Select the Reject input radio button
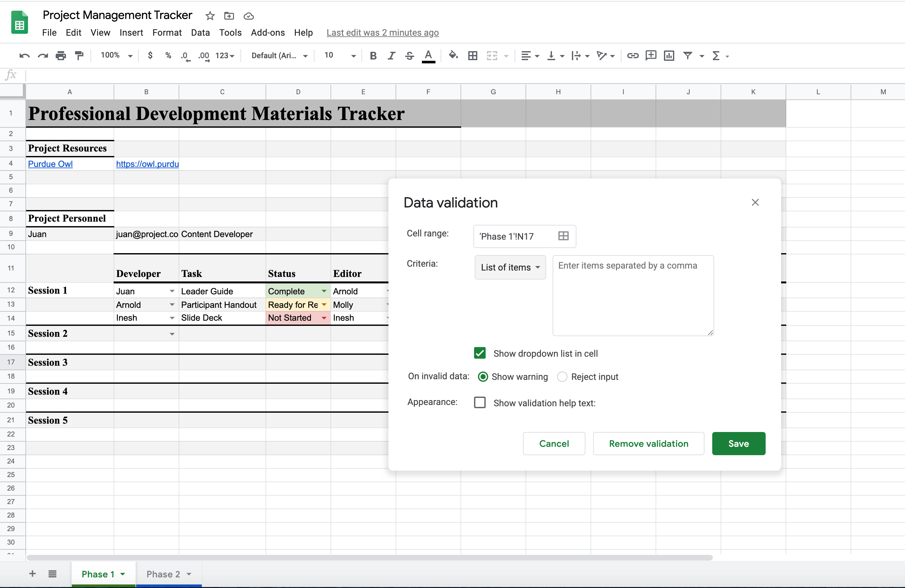Screen dimensions: 905x588 click(x=562, y=377)
